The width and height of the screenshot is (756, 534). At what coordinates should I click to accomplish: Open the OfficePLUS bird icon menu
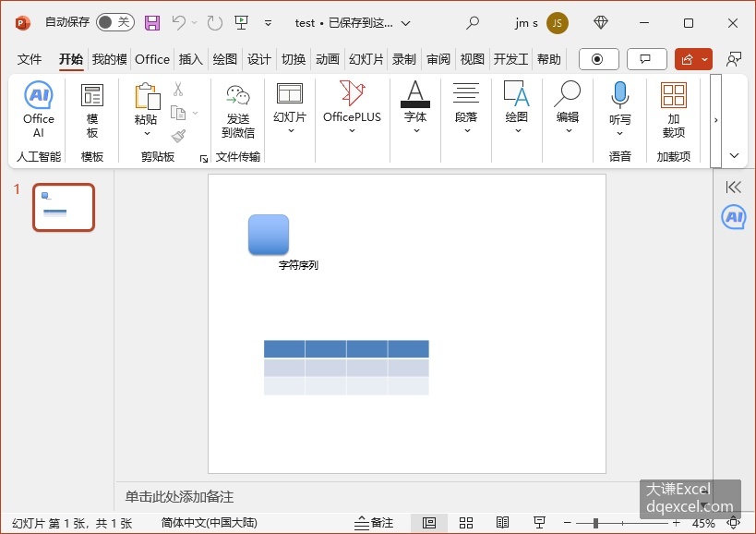(x=352, y=107)
